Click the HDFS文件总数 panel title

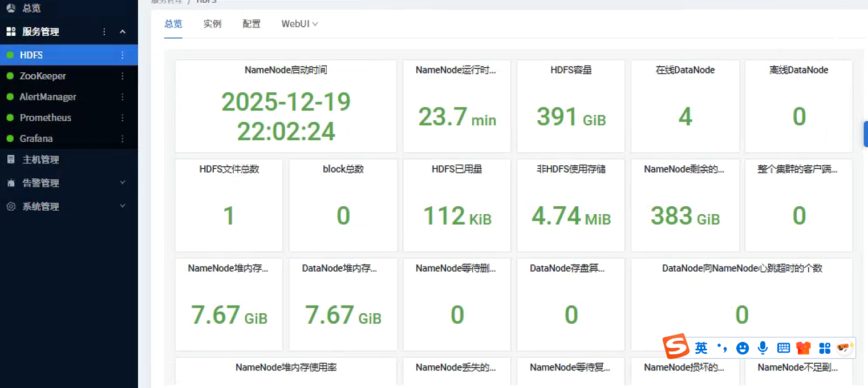click(x=229, y=169)
